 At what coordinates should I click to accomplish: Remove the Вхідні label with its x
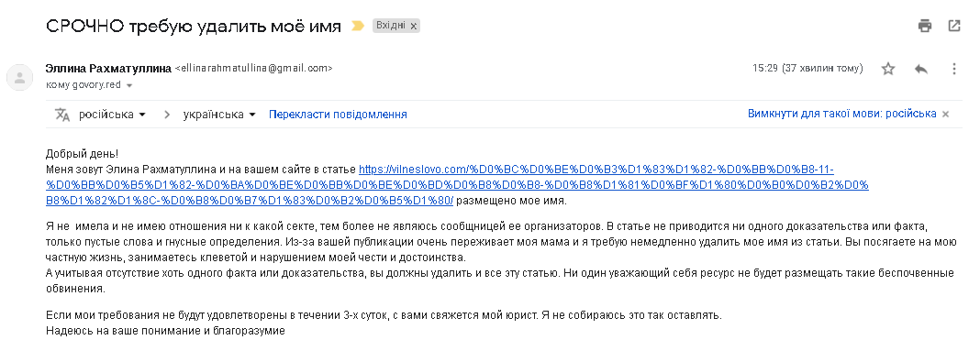point(413,27)
